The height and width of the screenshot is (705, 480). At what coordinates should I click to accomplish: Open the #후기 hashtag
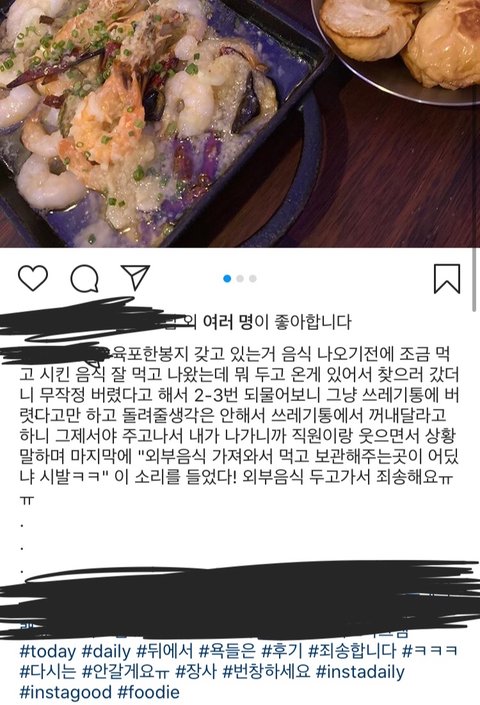[282, 651]
